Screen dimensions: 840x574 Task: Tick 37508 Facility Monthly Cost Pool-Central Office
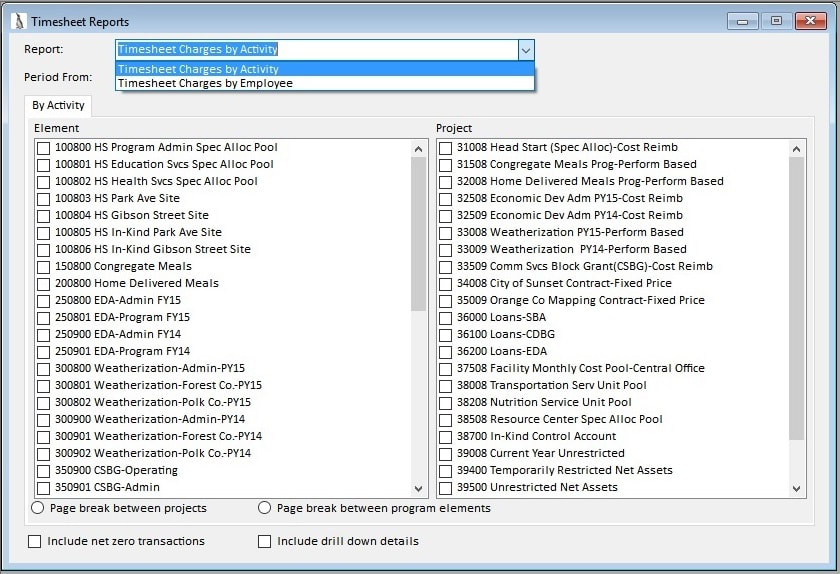coord(445,369)
